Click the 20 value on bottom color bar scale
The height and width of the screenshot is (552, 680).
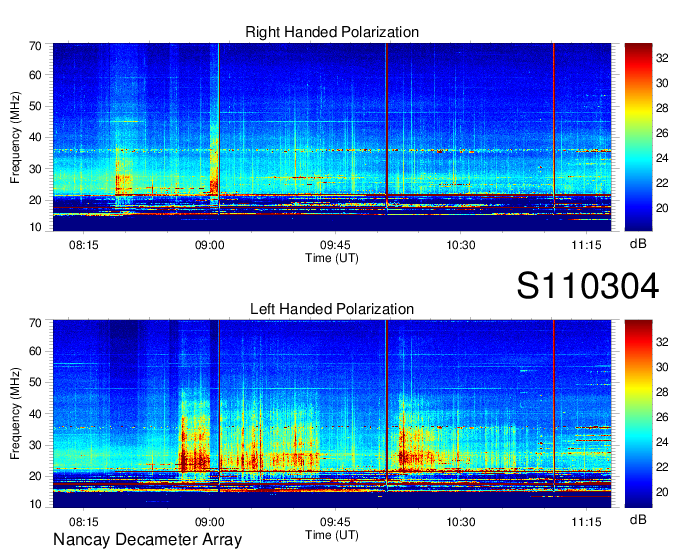(662, 492)
